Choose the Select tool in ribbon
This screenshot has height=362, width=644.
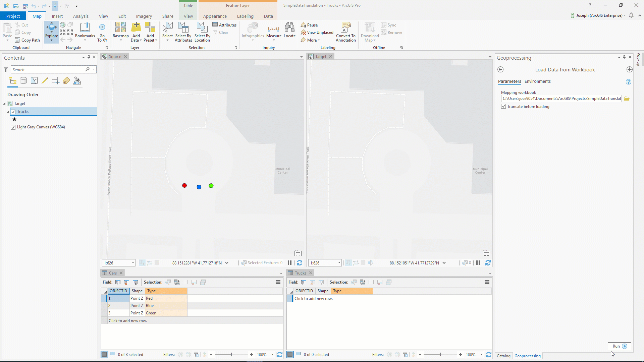tap(167, 32)
